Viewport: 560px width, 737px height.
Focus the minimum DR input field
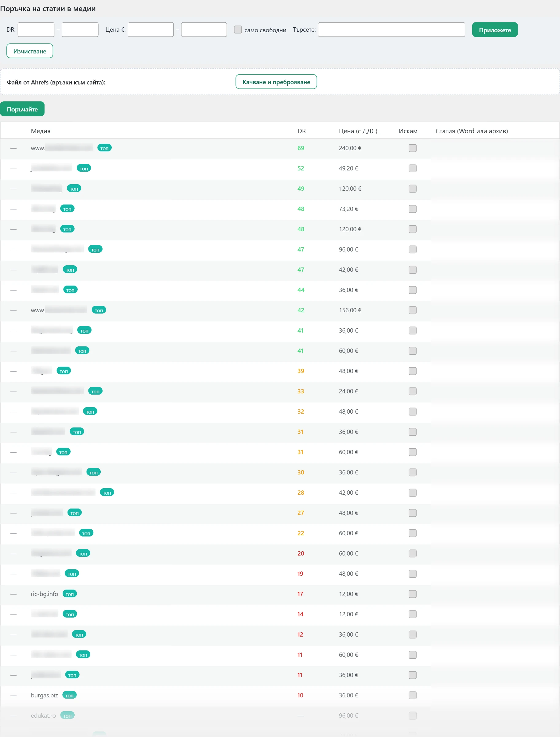pyautogui.click(x=36, y=30)
